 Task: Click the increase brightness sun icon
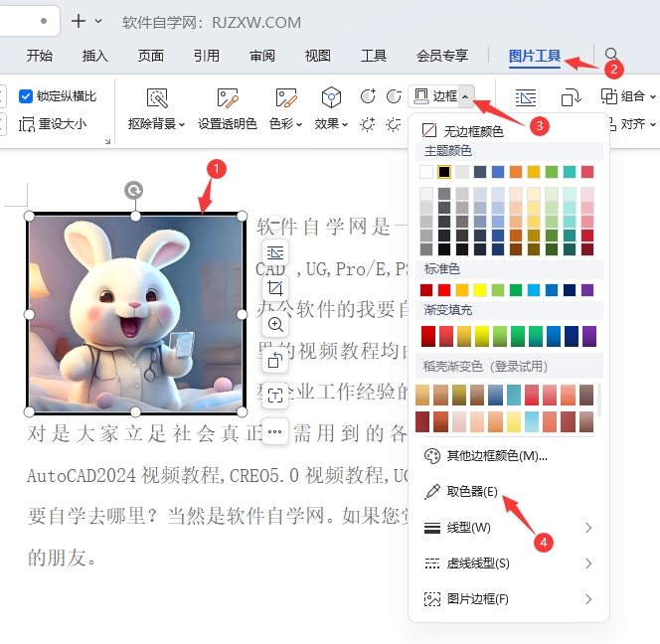368,124
